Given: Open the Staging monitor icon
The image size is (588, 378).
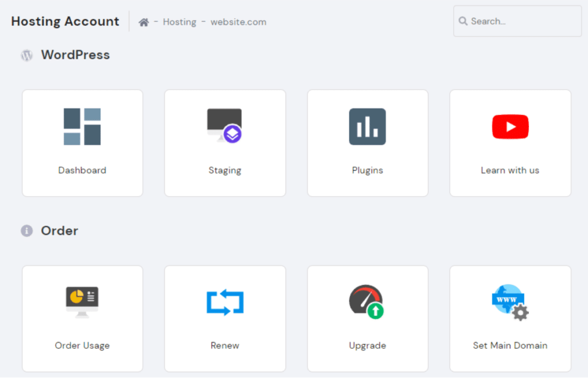Looking at the screenshot, I should tap(225, 126).
